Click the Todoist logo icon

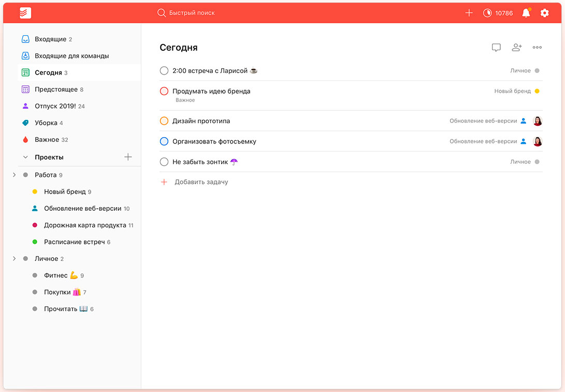pyautogui.click(x=25, y=13)
